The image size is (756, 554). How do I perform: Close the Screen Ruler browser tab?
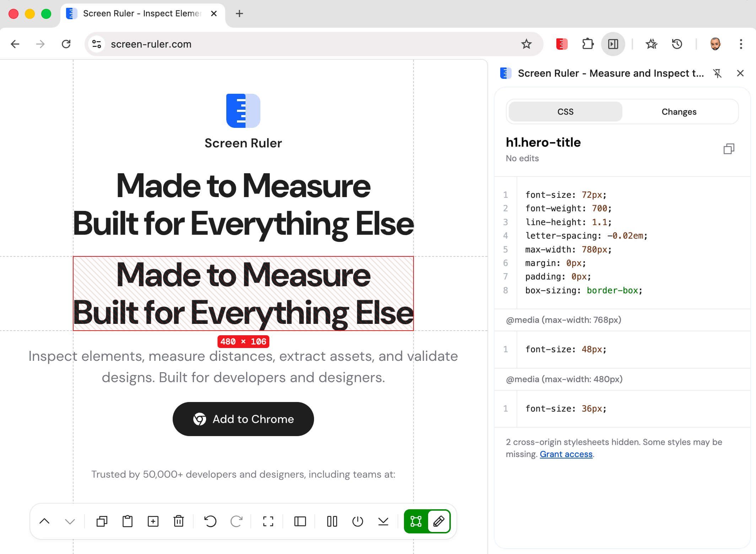(x=214, y=13)
